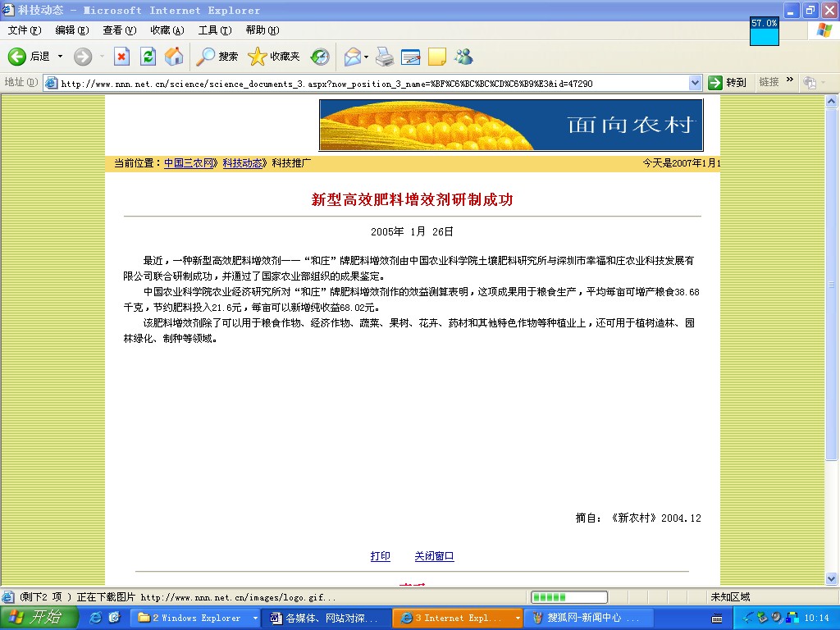840x630 pixels.
Task: Click the network tray icon by clock
Action: [x=793, y=619]
